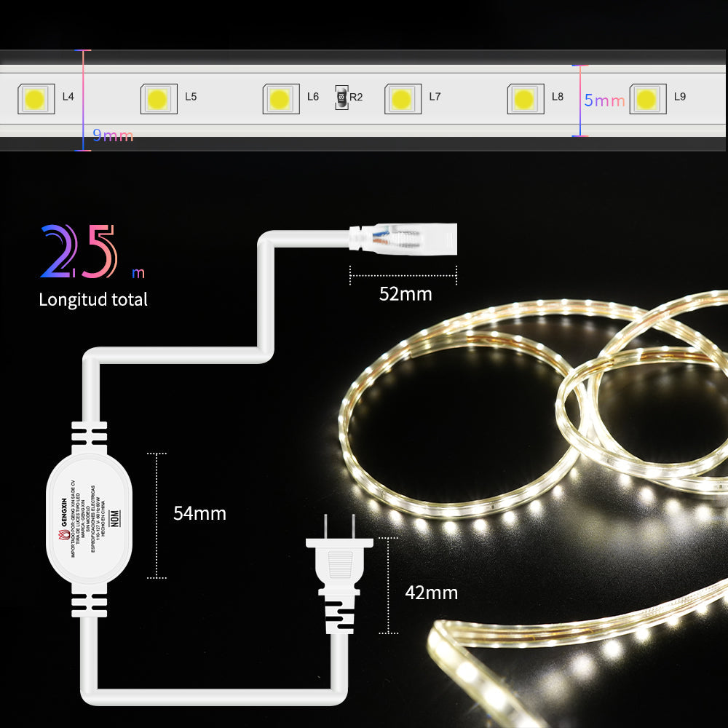The width and height of the screenshot is (728, 728).
Task: Select the LED chip labeled L8
Action: (x=525, y=98)
